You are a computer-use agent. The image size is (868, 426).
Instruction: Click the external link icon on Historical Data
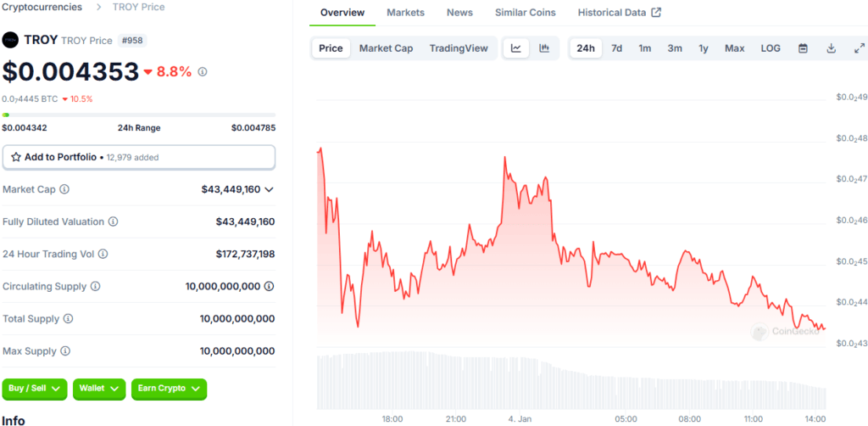(657, 12)
